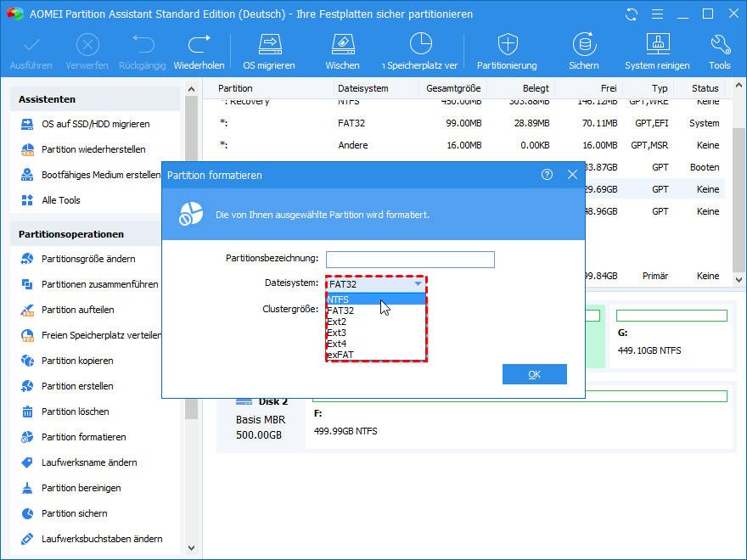Click the Partitionsbezeichnung text field
This screenshot has height=560, width=747.
410,260
